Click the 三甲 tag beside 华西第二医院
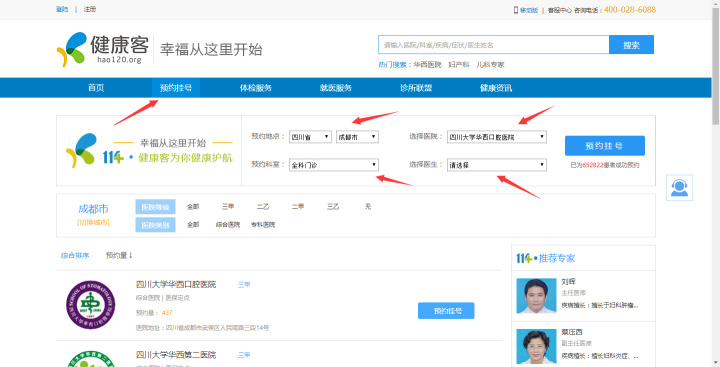 pos(244,356)
